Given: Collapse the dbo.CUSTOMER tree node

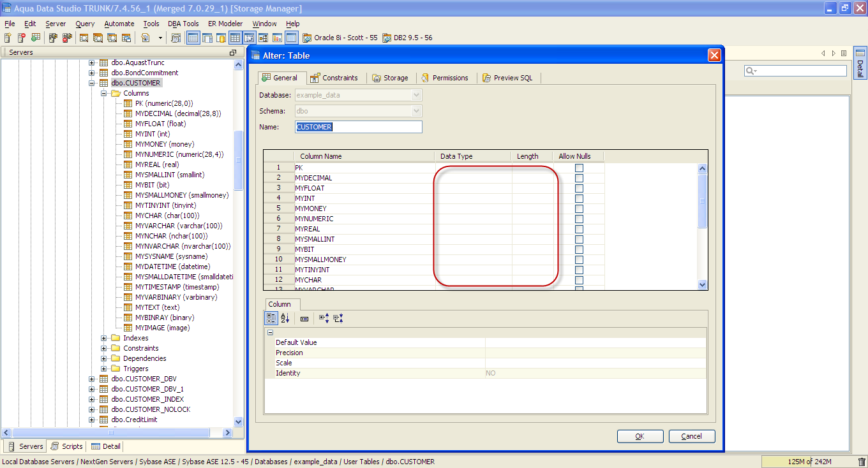Looking at the screenshot, I should tap(92, 83).
